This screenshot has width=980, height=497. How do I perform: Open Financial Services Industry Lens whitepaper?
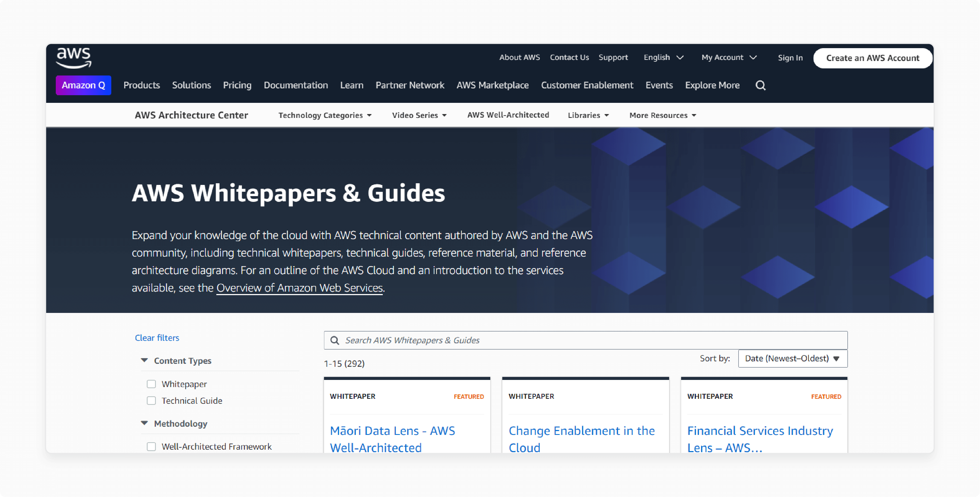pyautogui.click(x=760, y=439)
